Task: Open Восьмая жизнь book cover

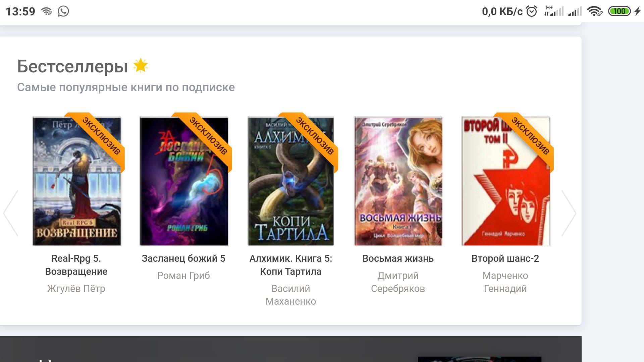Action: click(x=398, y=181)
